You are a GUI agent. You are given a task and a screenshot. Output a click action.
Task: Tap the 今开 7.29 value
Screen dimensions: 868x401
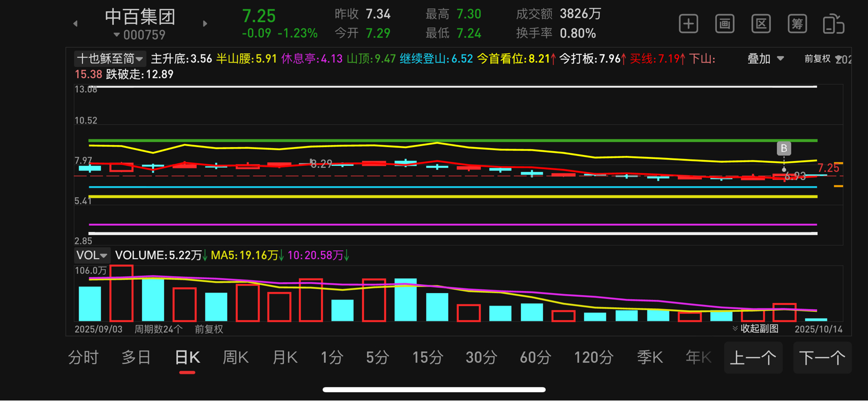coord(378,33)
